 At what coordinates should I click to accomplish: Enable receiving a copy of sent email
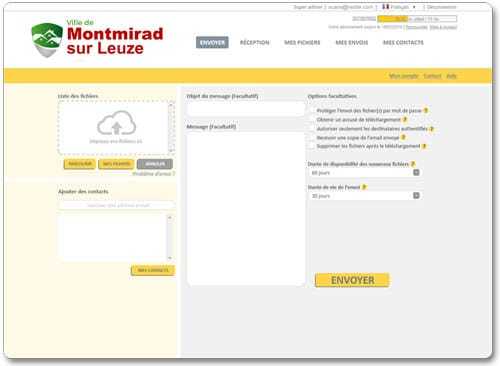point(312,137)
